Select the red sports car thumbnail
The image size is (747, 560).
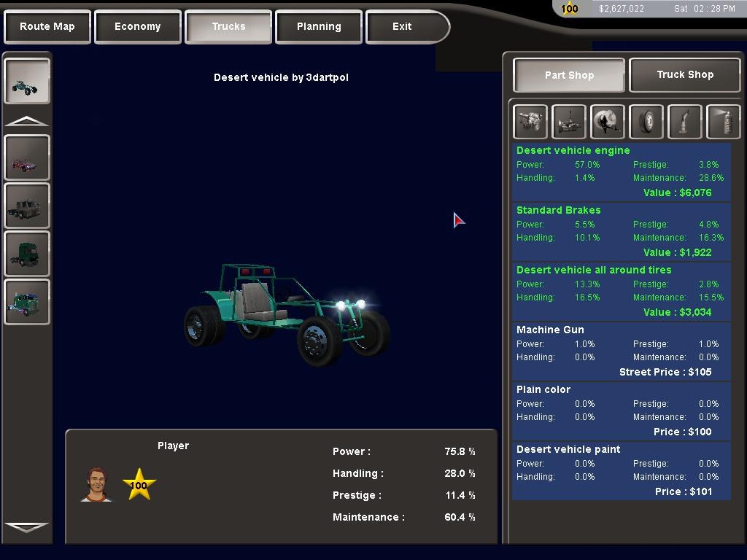[27, 157]
